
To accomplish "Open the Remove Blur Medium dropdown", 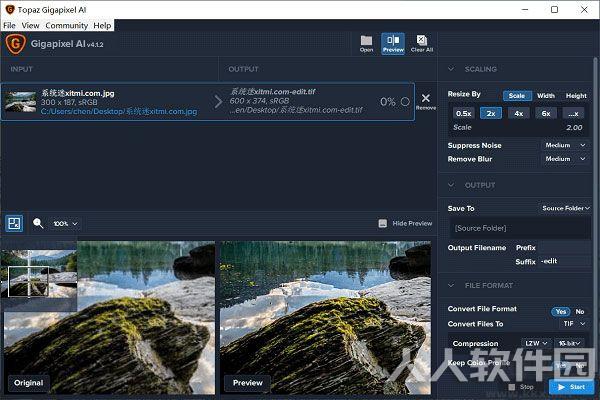I will coord(565,158).
